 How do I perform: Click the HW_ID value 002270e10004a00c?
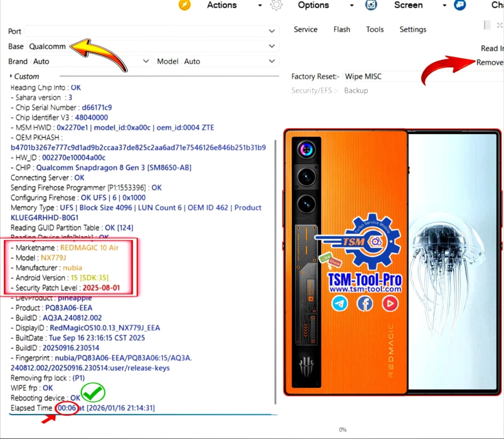(x=74, y=158)
